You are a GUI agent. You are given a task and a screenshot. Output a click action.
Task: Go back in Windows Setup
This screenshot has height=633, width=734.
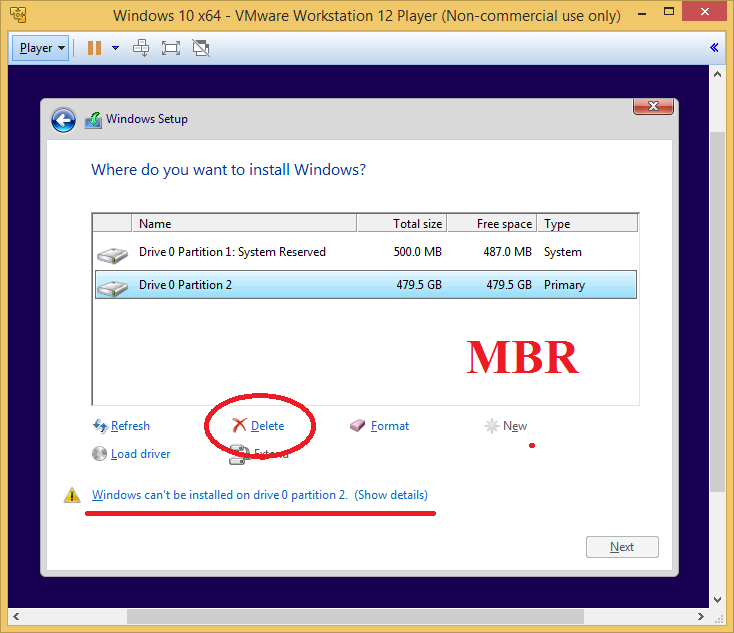click(63, 120)
